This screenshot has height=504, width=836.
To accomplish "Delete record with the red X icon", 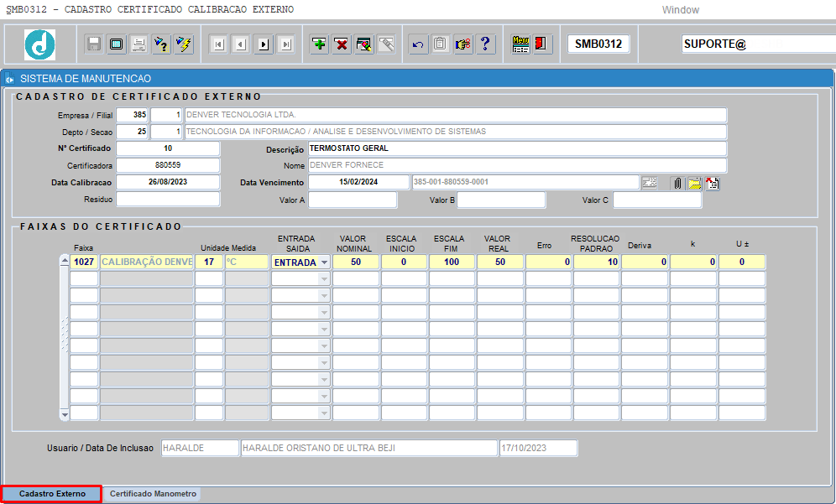I will [342, 44].
